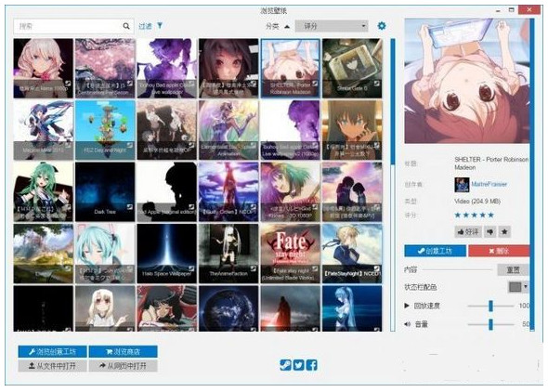The width and height of the screenshot is (548, 392).
Task: Toggle sort direction arrow next to 分类
Action: point(287,27)
